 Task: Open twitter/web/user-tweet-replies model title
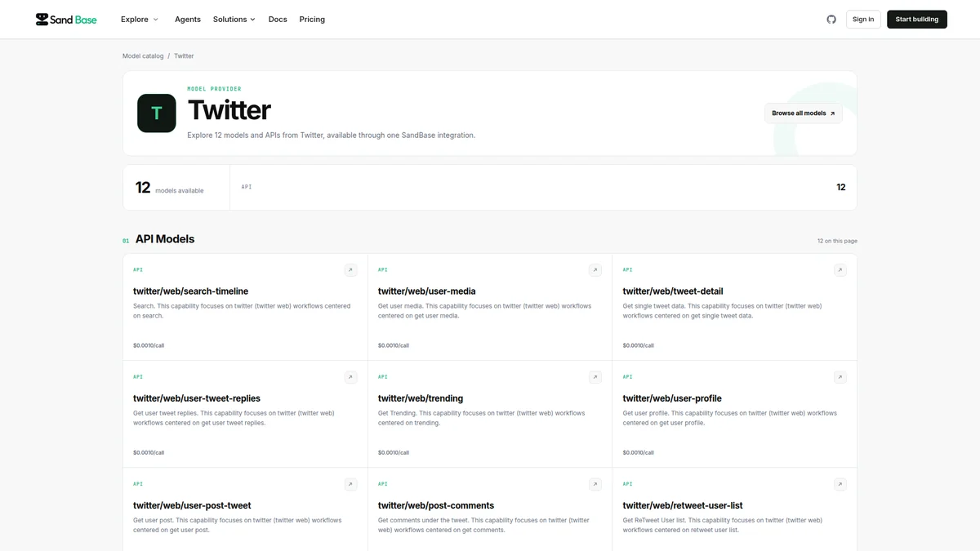197,398
